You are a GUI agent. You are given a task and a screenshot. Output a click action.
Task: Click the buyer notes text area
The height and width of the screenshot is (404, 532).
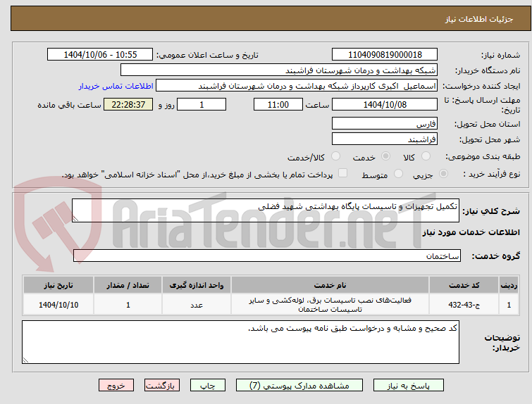(240, 342)
